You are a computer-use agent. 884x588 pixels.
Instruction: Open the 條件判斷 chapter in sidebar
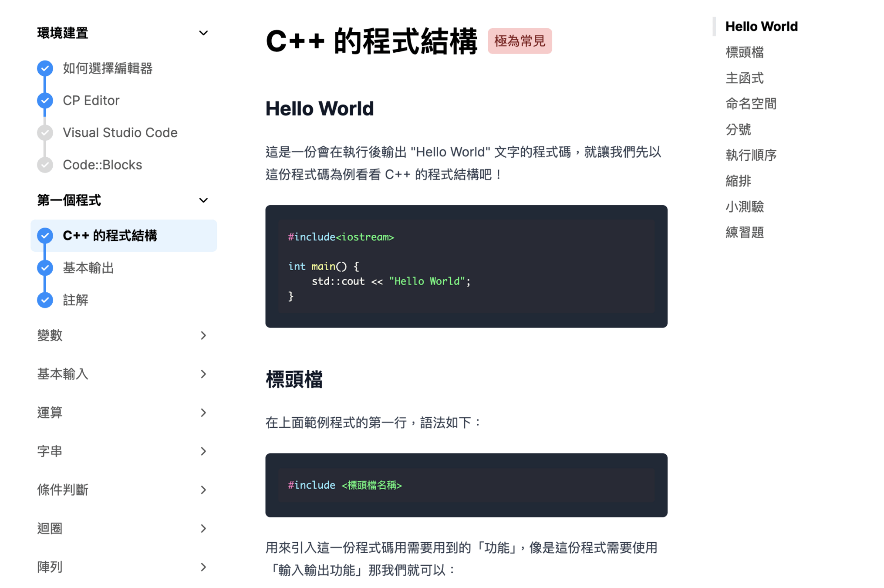[63, 490]
